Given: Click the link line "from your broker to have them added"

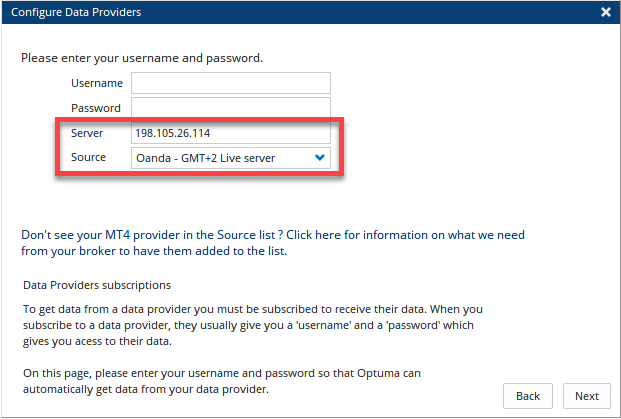Looking at the screenshot, I should (x=154, y=251).
